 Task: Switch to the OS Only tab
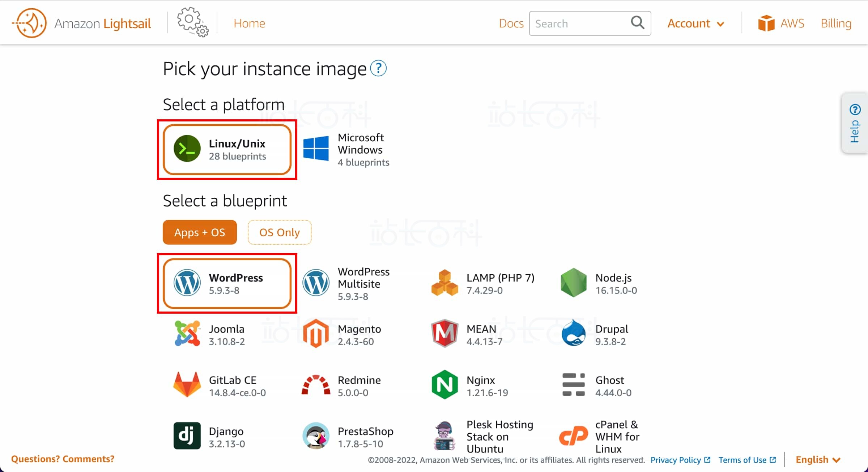(279, 232)
